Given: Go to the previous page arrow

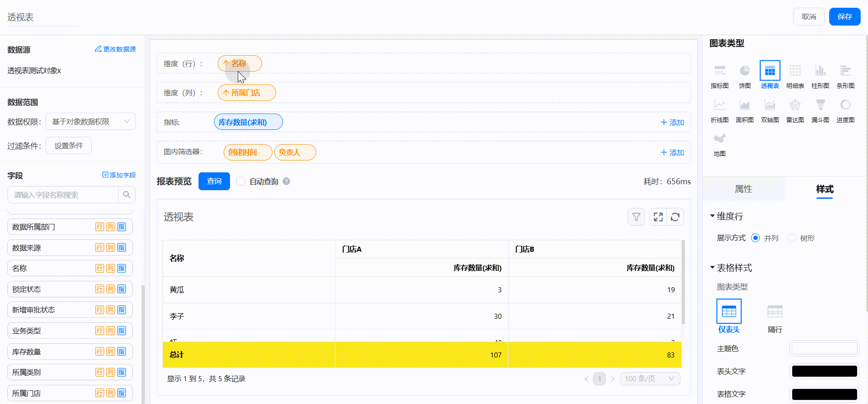Looking at the screenshot, I should pyautogui.click(x=586, y=379).
